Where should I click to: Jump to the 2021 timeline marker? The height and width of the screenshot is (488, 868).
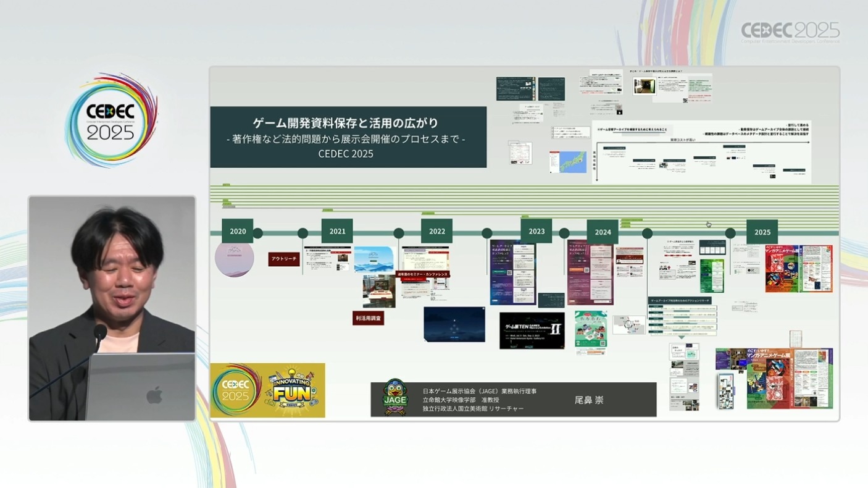[x=337, y=232]
